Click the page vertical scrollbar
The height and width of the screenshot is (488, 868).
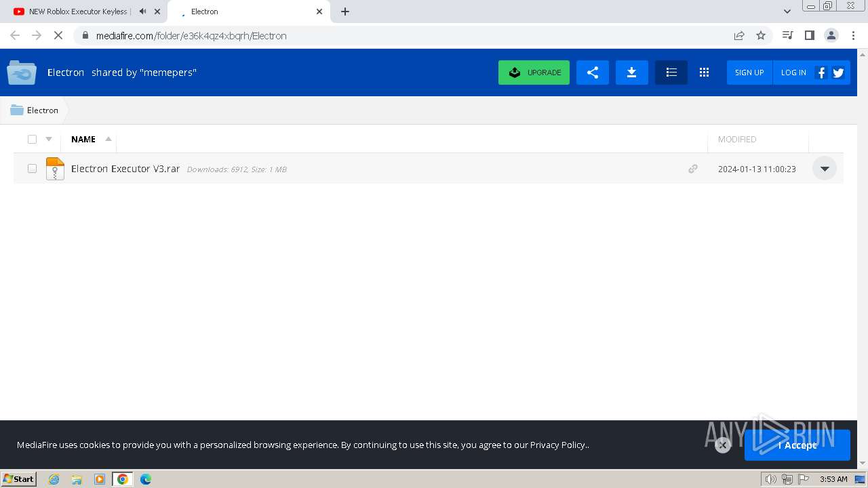pyautogui.click(x=863, y=258)
